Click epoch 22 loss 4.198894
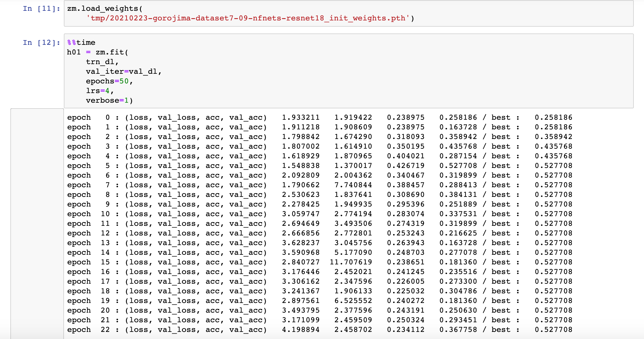Screen dimensions: 644x339 coord(301,330)
